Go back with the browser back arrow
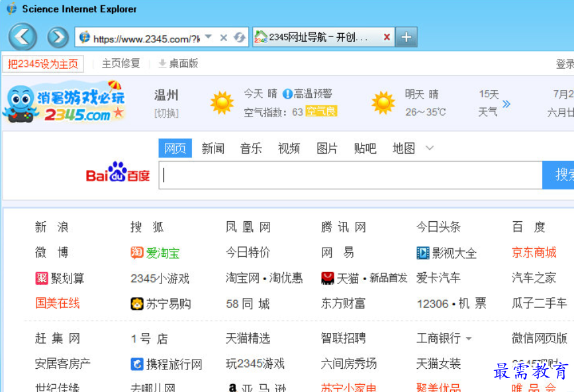Viewport: 574px width, 392px height. tap(23, 36)
